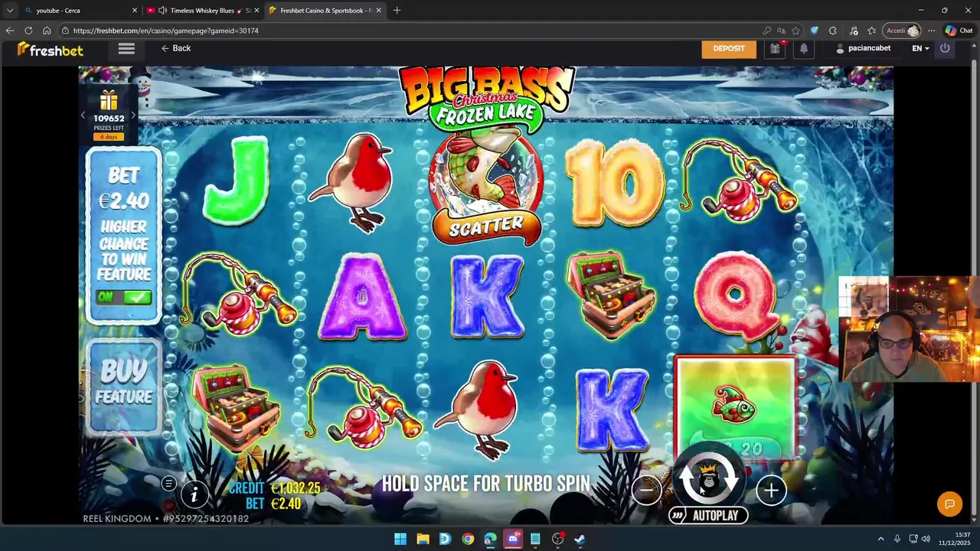
Task: Click the green fish money symbol
Action: click(x=735, y=407)
